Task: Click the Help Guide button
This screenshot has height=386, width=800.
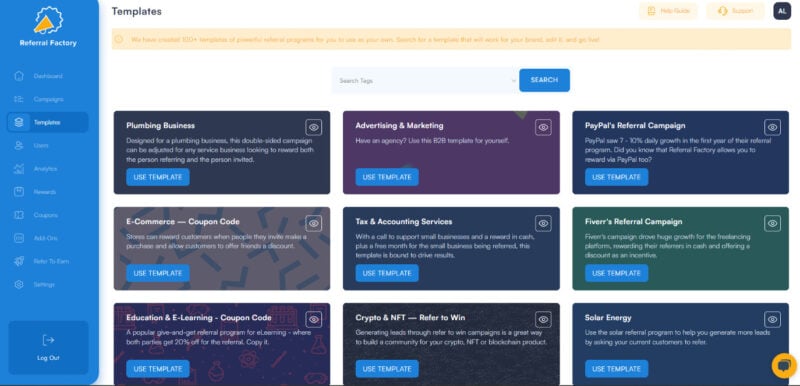Action: point(668,11)
